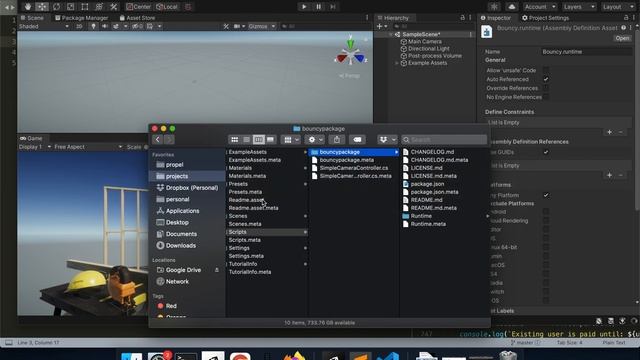Screen dimensions: 640x360
Task: Click the Name field Bouncy.runtime
Action: click(586, 52)
